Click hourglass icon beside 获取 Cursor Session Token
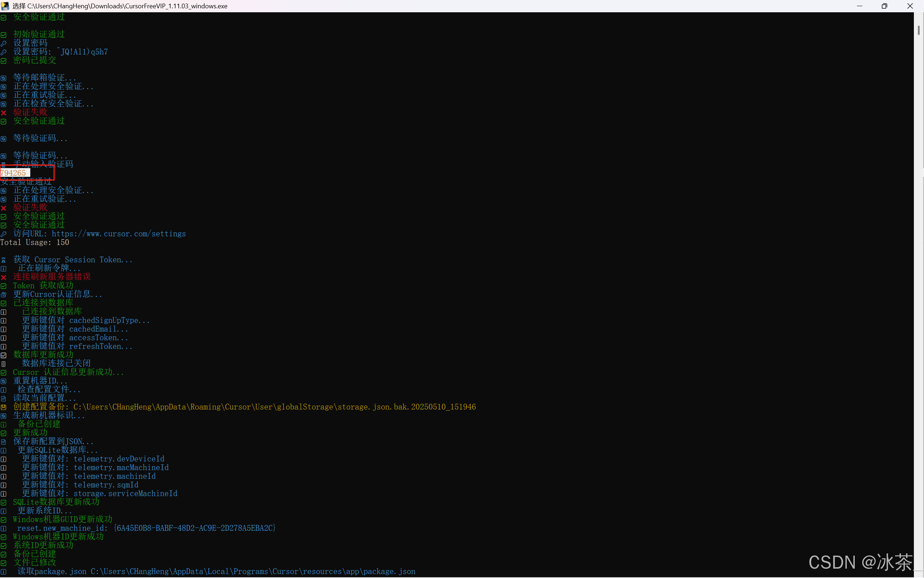The height and width of the screenshot is (578, 924). tap(4, 260)
